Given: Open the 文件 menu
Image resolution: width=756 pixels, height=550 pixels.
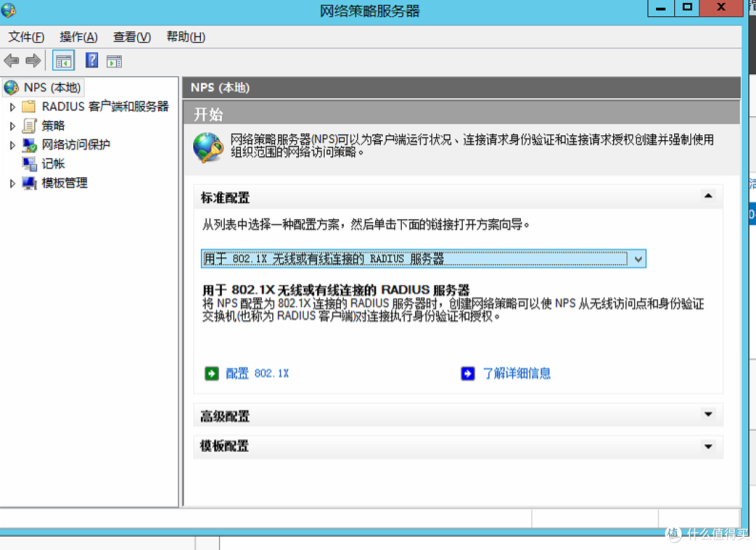Looking at the screenshot, I should 25,37.
